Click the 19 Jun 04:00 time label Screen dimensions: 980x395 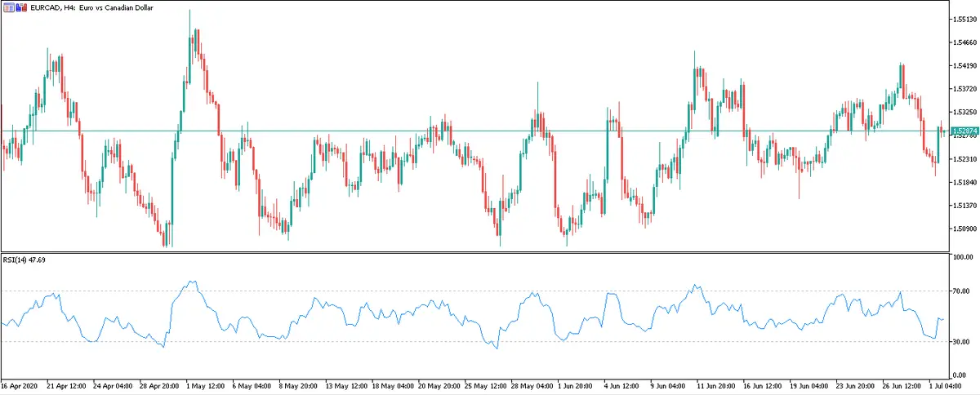[x=811, y=384]
